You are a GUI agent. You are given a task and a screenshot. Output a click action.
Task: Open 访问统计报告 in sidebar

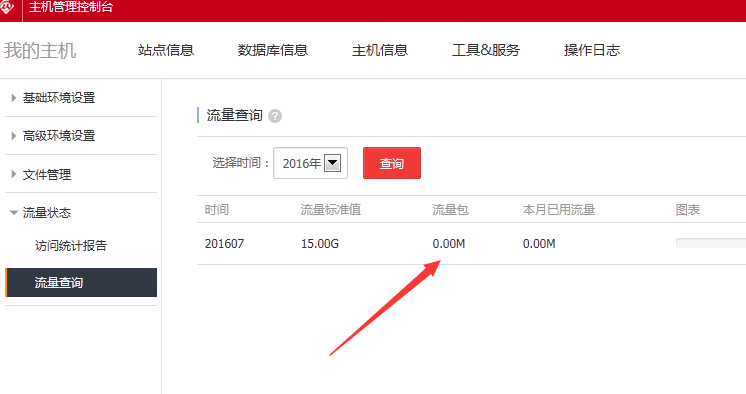pyautogui.click(x=71, y=246)
